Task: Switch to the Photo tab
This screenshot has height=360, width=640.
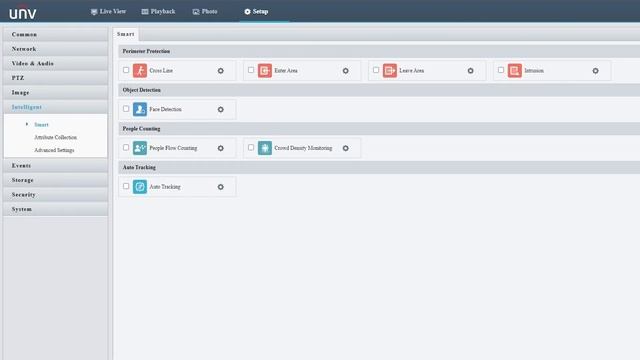Action: 205,11
